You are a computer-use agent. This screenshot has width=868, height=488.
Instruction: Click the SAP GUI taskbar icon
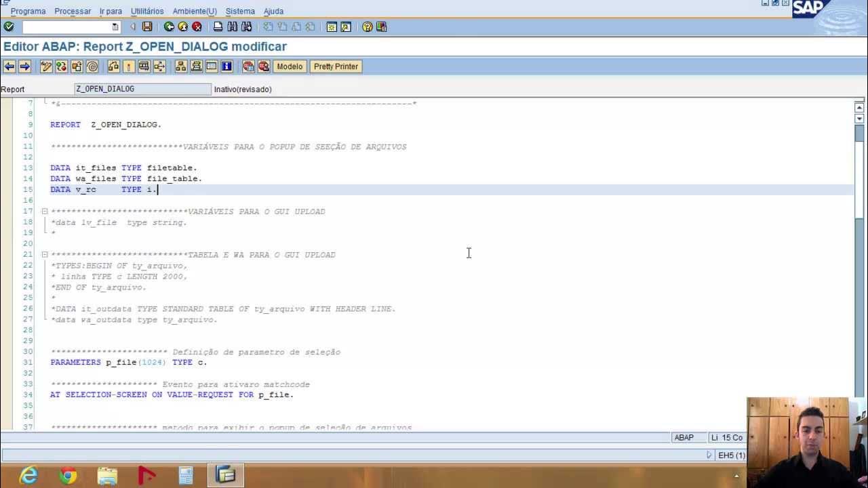225,476
